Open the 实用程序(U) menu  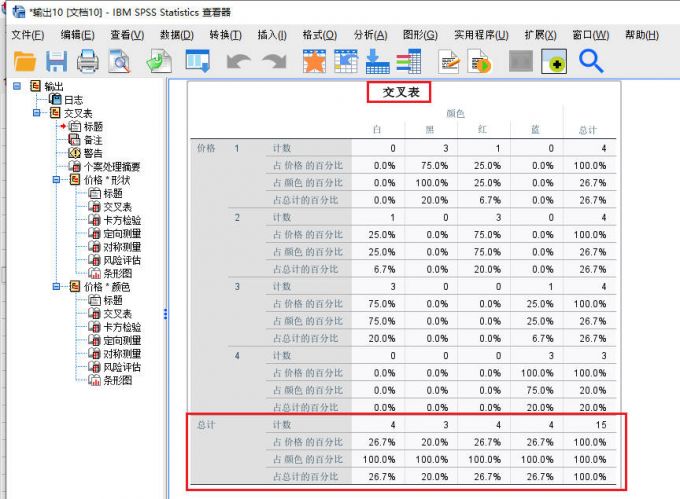coord(481,35)
